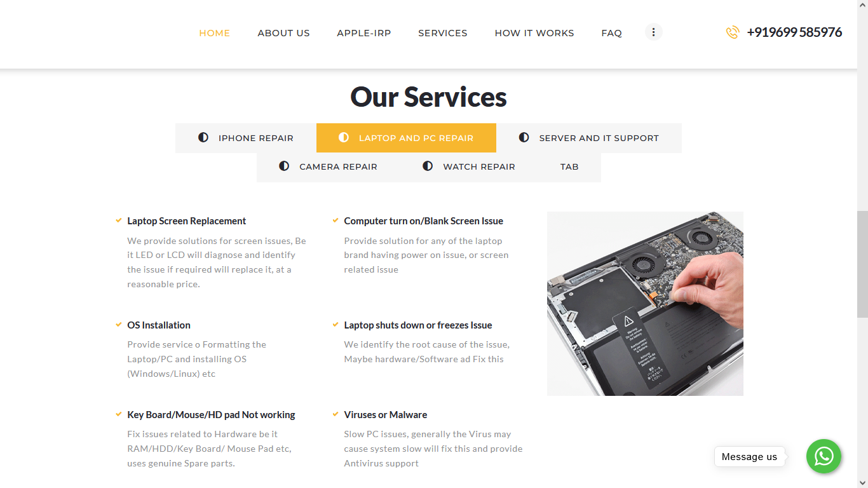The image size is (868, 488).
Task: Open the Server and IT Support tab
Action: point(589,138)
